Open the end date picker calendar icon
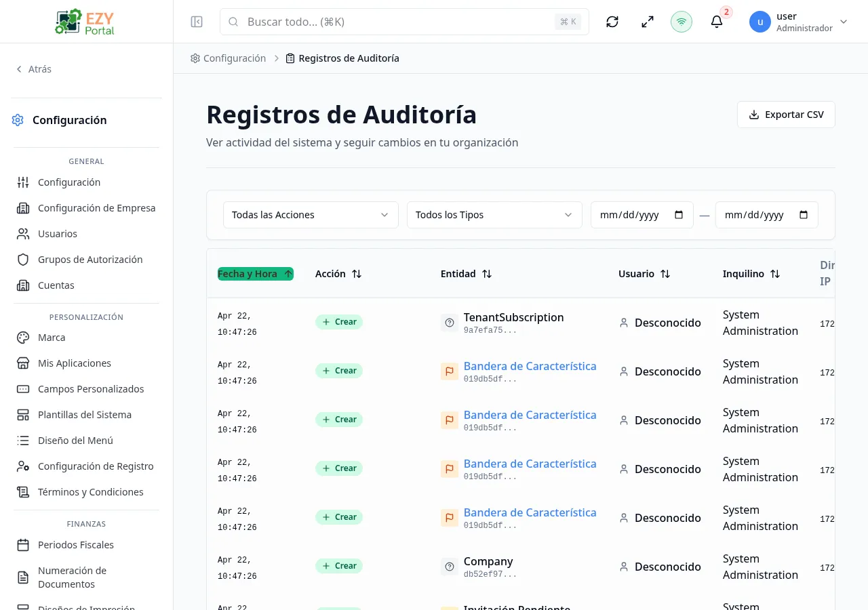This screenshot has height=610, width=868. tap(804, 215)
